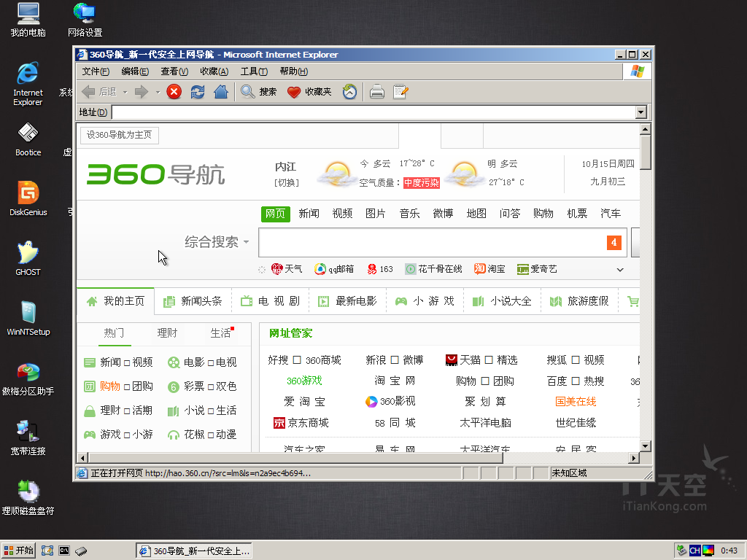Open the DiskGenius desktop icon

click(x=28, y=194)
